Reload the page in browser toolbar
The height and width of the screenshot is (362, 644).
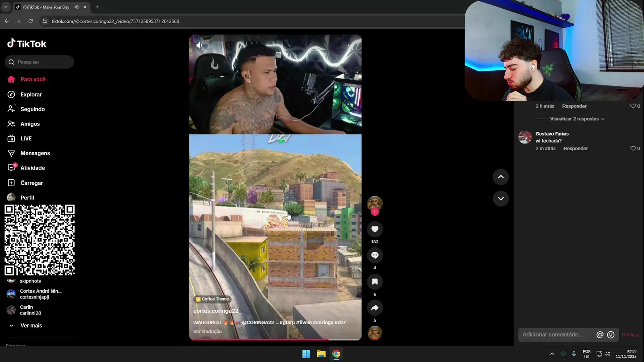point(30,21)
